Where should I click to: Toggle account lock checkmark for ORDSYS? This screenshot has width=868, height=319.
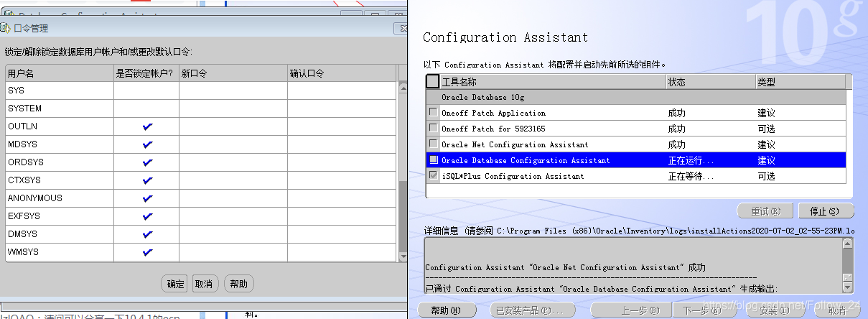pos(147,162)
